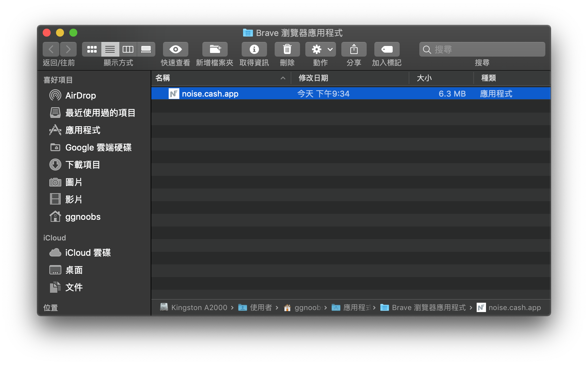Sort by the 修改日期 column header
Screen dimensions: 588x365
[350, 78]
